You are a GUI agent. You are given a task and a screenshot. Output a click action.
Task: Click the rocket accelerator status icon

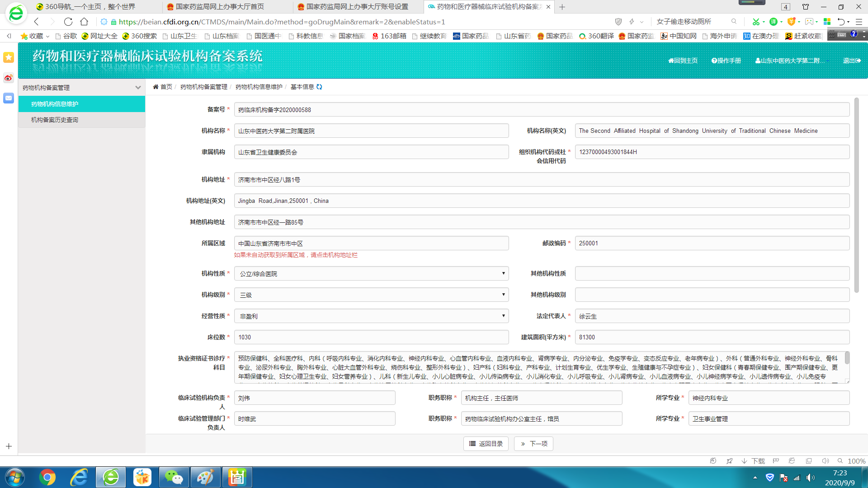pos(729,461)
